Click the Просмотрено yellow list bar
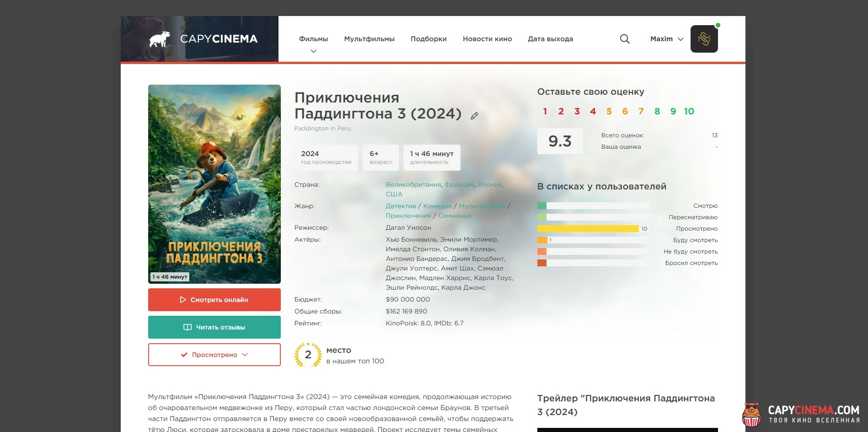This screenshot has width=868, height=432. (x=588, y=228)
